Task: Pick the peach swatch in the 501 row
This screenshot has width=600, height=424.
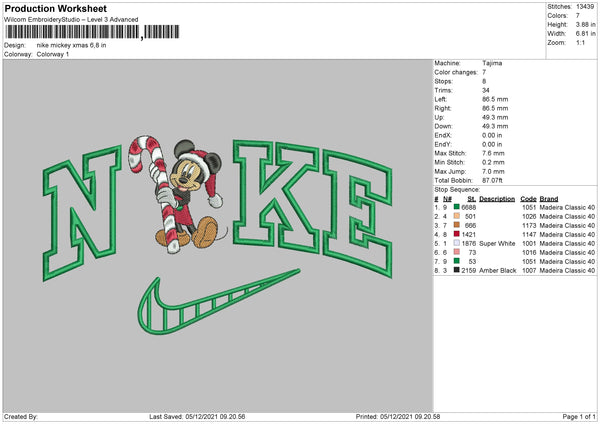Action: point(457,216)
